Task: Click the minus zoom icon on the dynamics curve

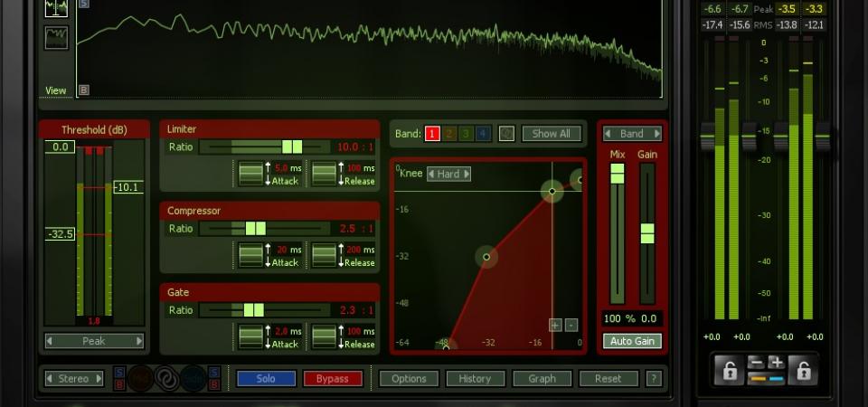Action: [571, 326]
